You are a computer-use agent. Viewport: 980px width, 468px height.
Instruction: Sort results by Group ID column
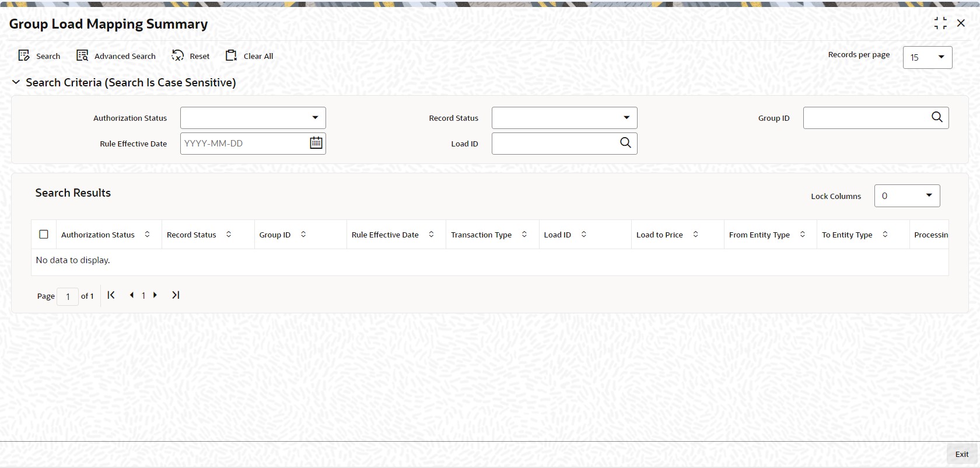pos(303,235)
